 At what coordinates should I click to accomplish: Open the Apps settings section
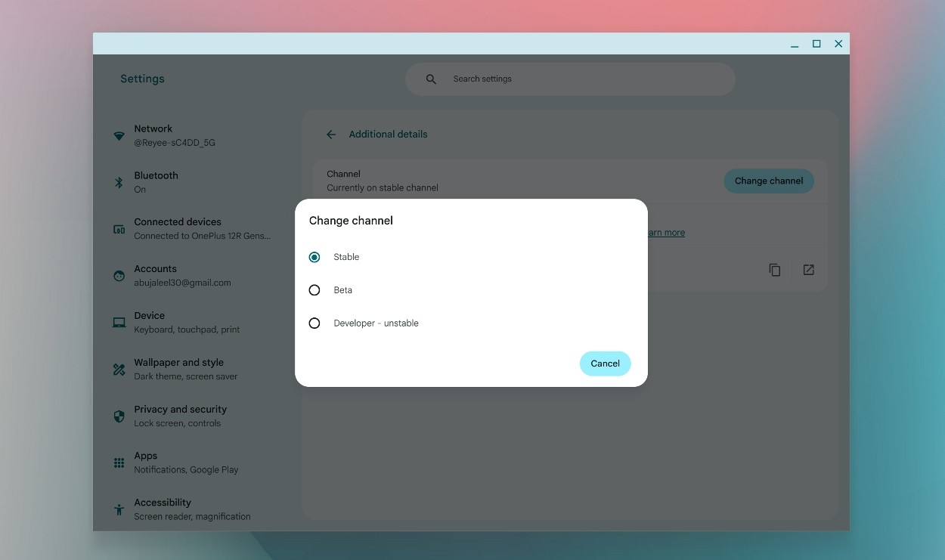tap(195, 463)
